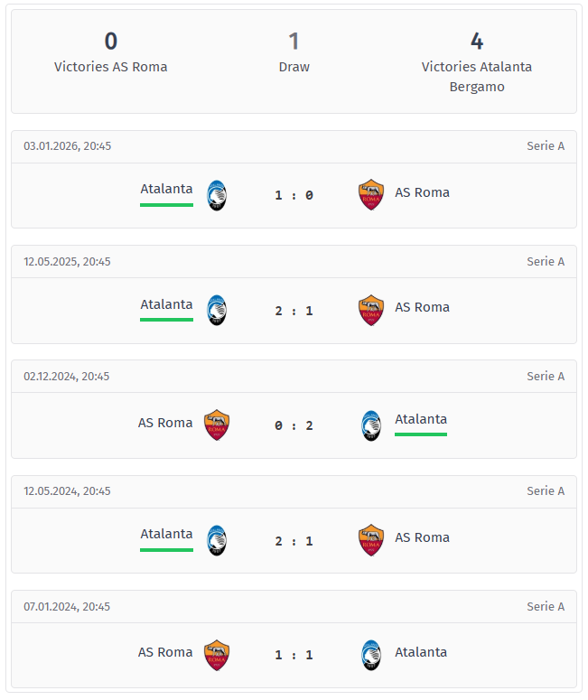588x700 pixels.
Task: Click the 12.05.2024, 20:45 match date
Action: 68,491
